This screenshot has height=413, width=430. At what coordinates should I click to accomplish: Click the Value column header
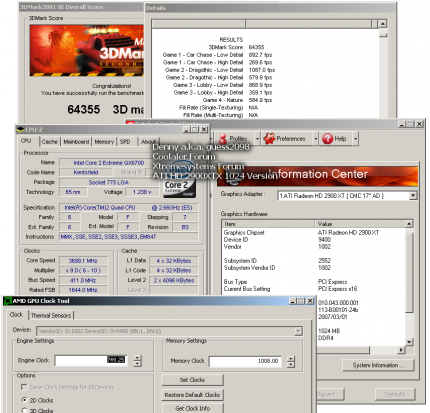coord(360,224)
